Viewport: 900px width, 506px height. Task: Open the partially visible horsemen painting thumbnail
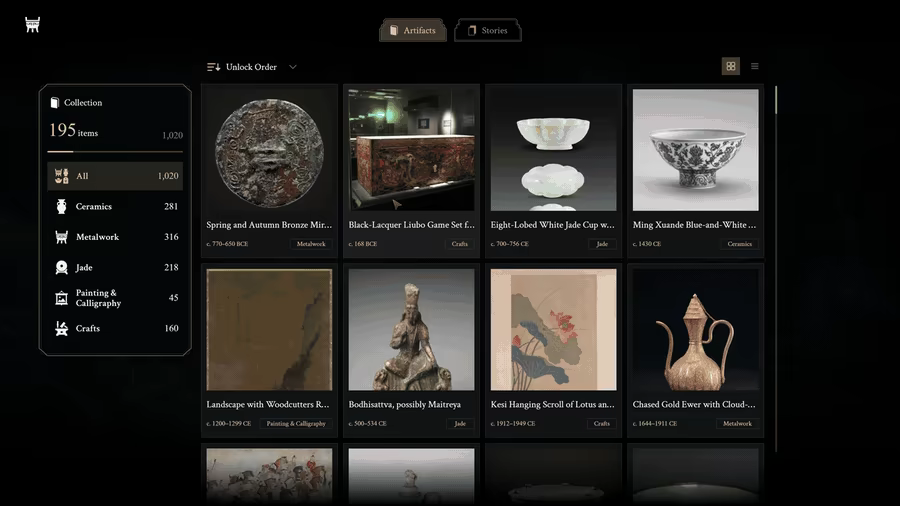[269, 476]
